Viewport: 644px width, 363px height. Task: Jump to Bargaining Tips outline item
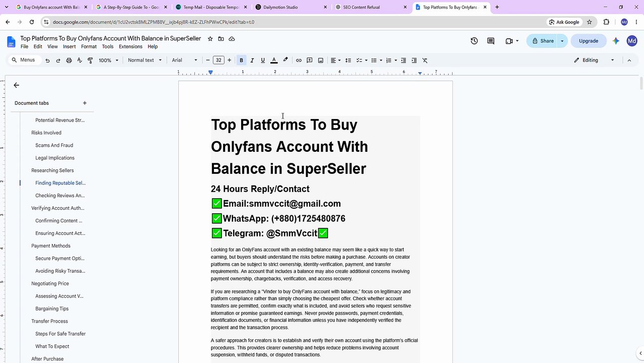click(x=52, y=309)
